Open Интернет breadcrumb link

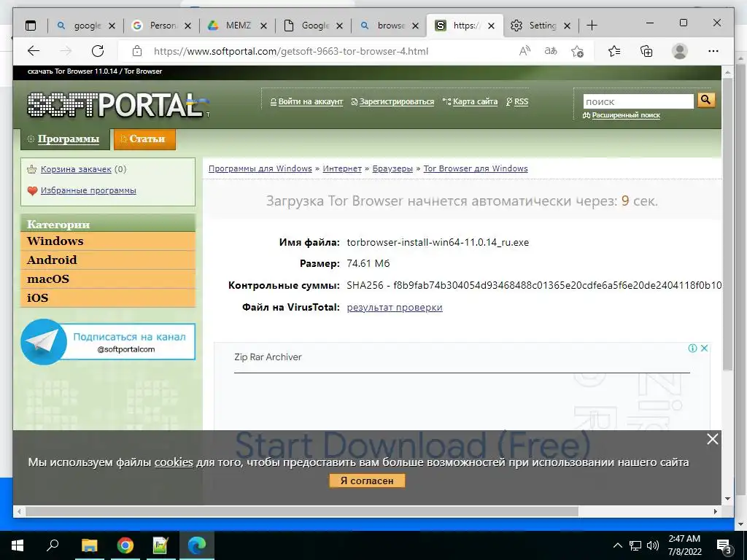[x=342, y=168]
